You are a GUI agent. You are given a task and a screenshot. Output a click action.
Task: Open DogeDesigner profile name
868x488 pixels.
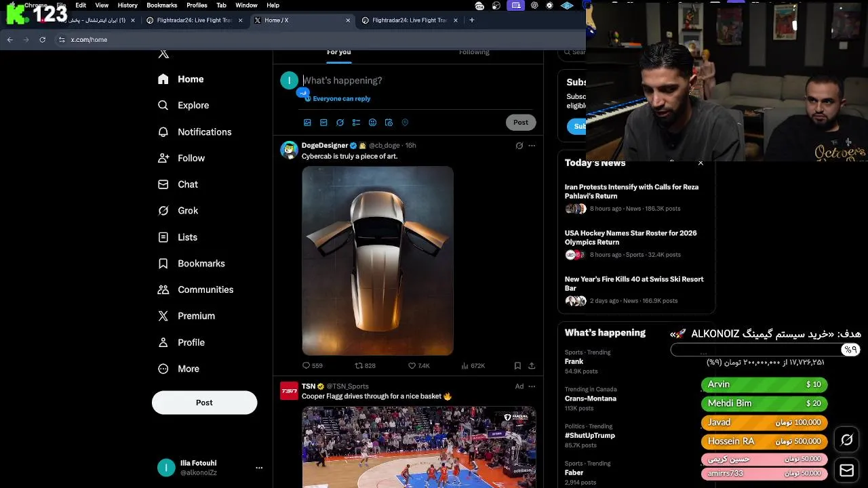(x=325, y=146)
